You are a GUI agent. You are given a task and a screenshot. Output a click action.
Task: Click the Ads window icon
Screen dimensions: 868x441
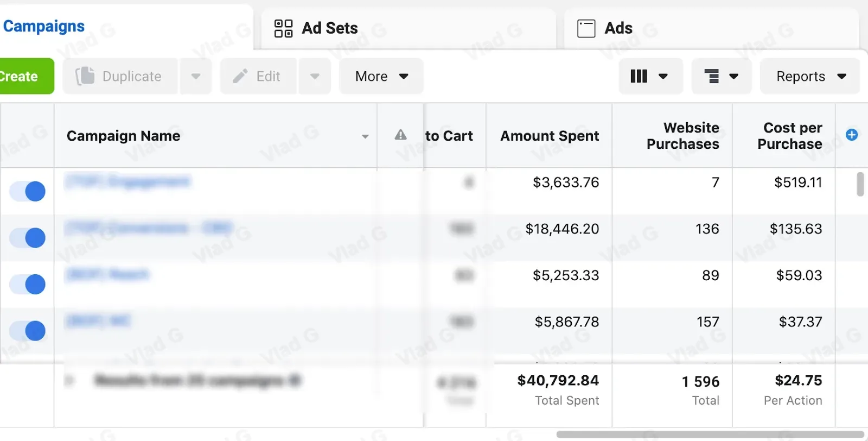(x=586, y=28)
